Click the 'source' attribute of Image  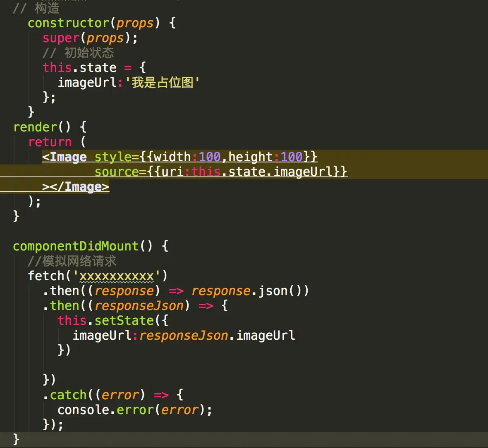pos(116,172)
